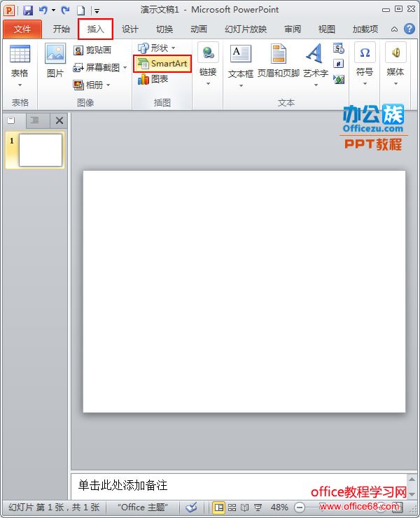420x518 pixels.
Task: Switch to the 插入 (Insert) tab
Action: 95,29
